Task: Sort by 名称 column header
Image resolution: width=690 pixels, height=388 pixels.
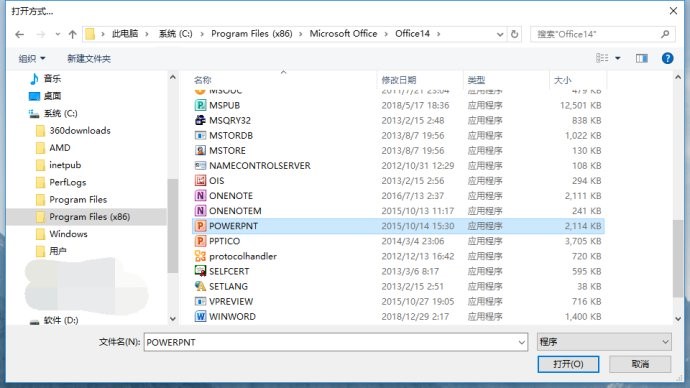Action: [202, 80]
